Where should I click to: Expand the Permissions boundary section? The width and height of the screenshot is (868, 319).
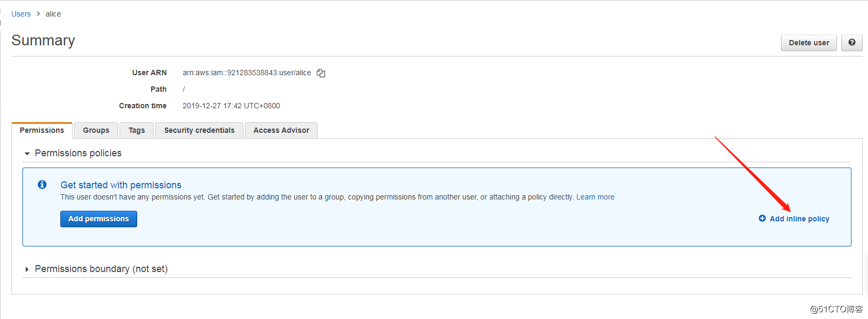click(x=27, y=269)
